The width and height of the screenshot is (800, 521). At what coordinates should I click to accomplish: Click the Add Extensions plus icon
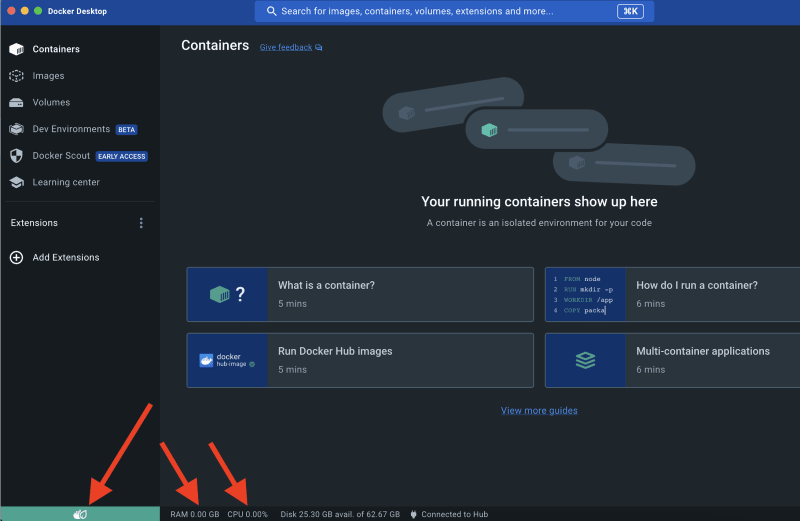click(16, 257)
